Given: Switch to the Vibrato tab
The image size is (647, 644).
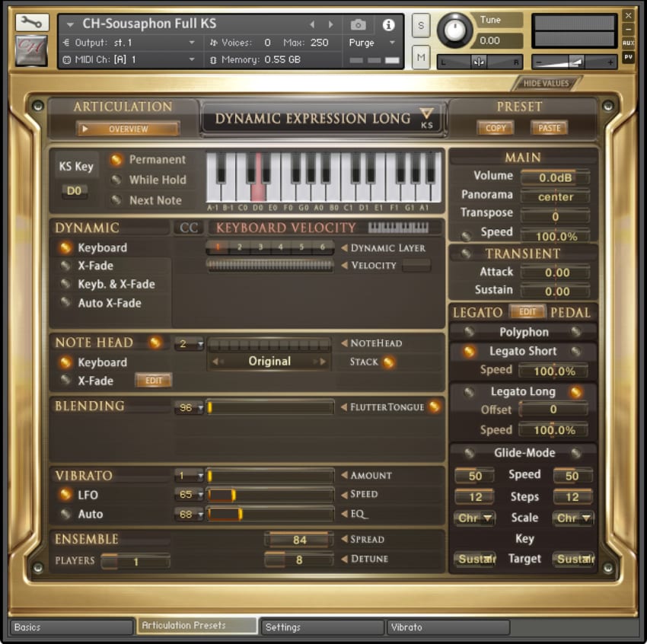Looking at the screenshot, I should tap(448, 627).
